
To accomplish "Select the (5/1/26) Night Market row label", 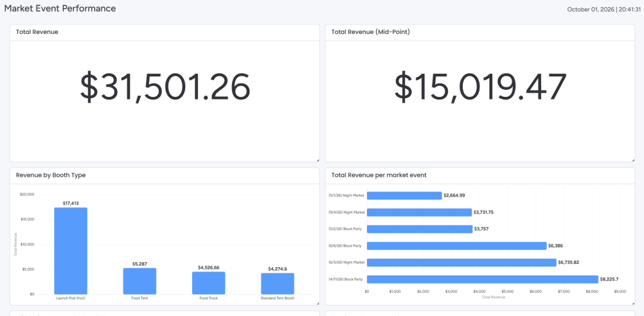I will click(346, 196).
